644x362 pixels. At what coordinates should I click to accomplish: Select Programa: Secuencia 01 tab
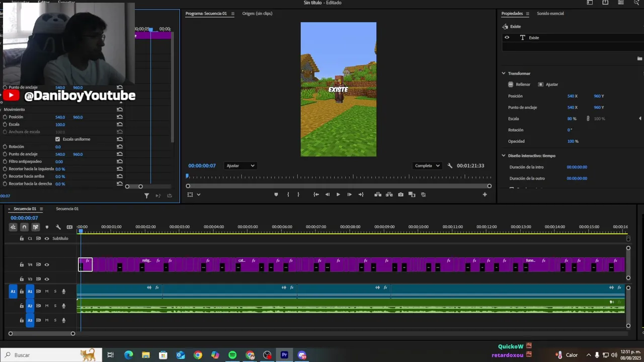[206, 14]
